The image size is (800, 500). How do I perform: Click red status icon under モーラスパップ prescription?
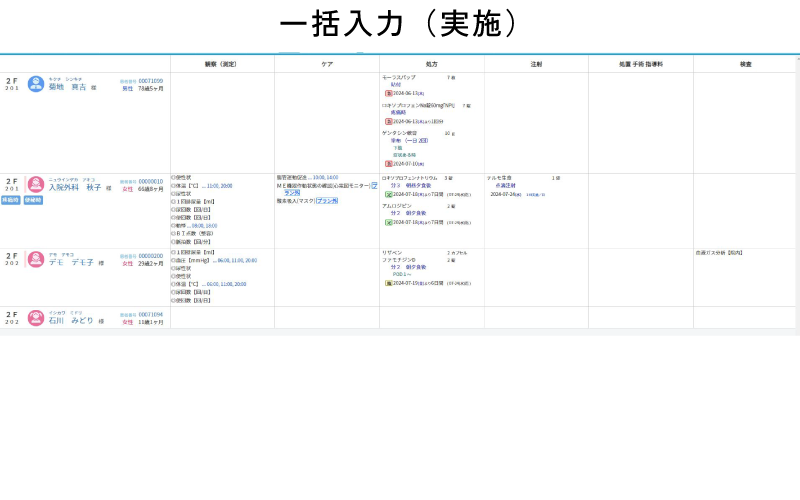pyautogui.click(x=388, y=93)
